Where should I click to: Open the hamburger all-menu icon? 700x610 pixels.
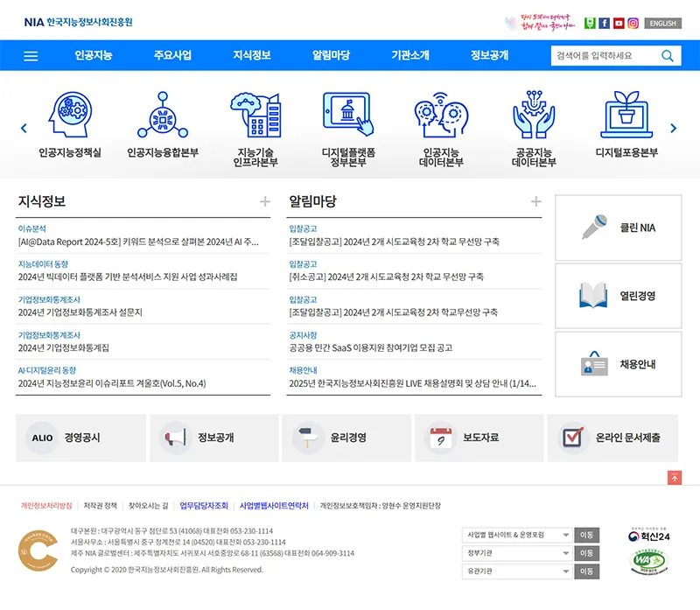[31, 56]
